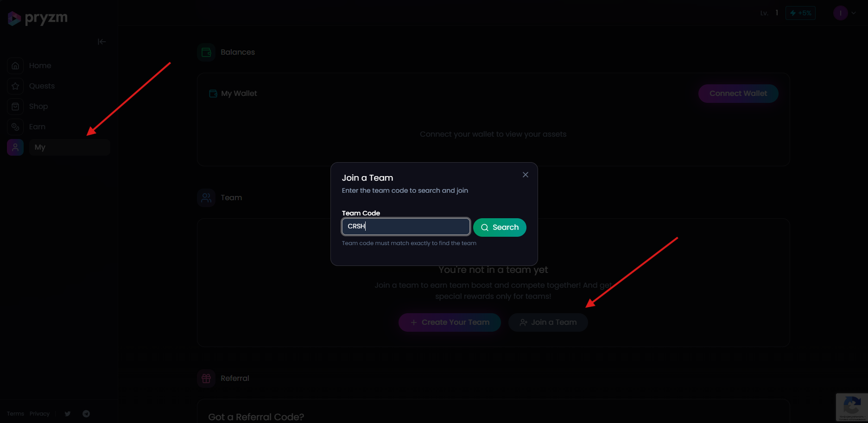
Task: Click Connect Wallet button
Action: click(x=738, y=94)
